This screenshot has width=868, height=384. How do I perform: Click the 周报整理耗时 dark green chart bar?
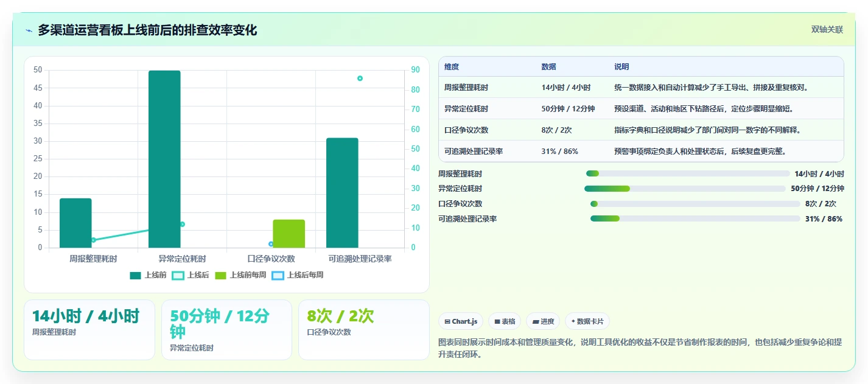click(75, 223)
